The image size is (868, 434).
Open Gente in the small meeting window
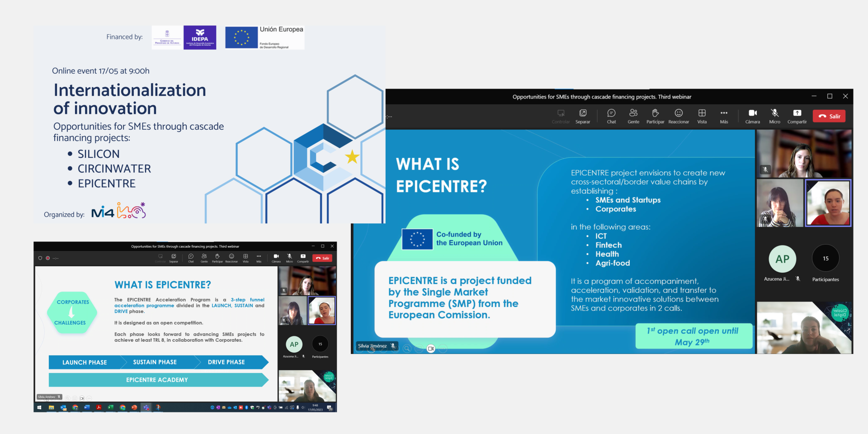[x=204, y=258]
